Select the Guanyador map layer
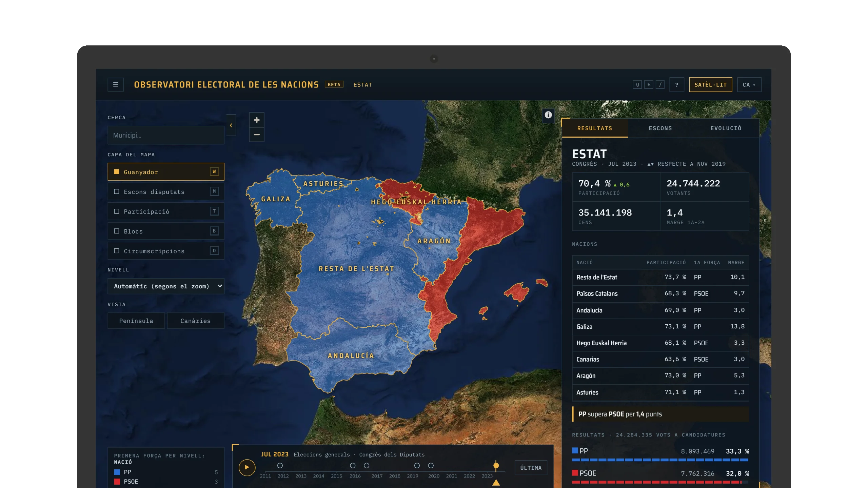The width and height of the screenshot is (868, 488). point(166,172)
